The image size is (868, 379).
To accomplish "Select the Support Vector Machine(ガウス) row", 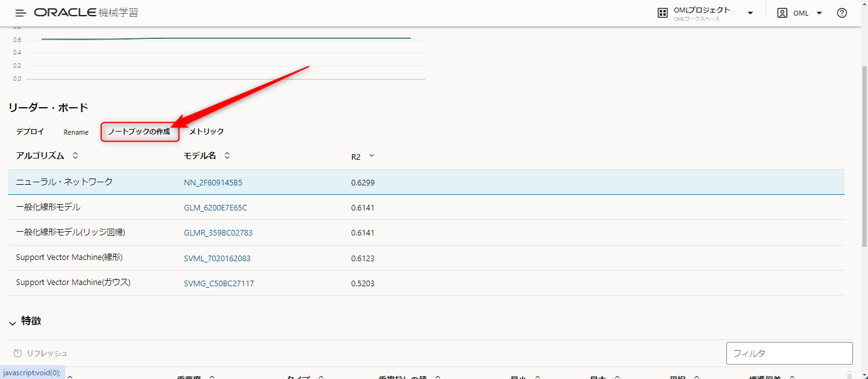I will pos(426,283).
